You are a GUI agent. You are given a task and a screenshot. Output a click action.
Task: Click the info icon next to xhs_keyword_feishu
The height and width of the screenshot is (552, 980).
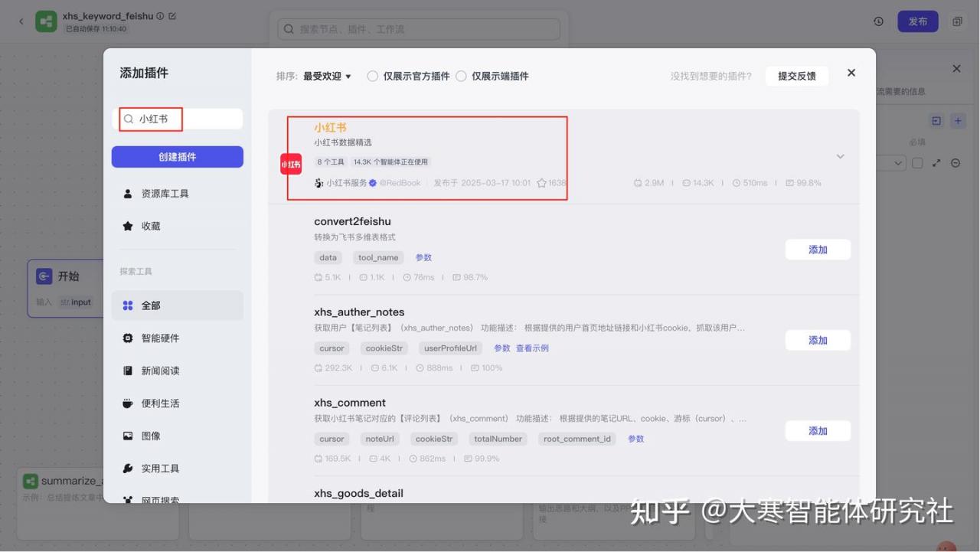coord(160,16)
